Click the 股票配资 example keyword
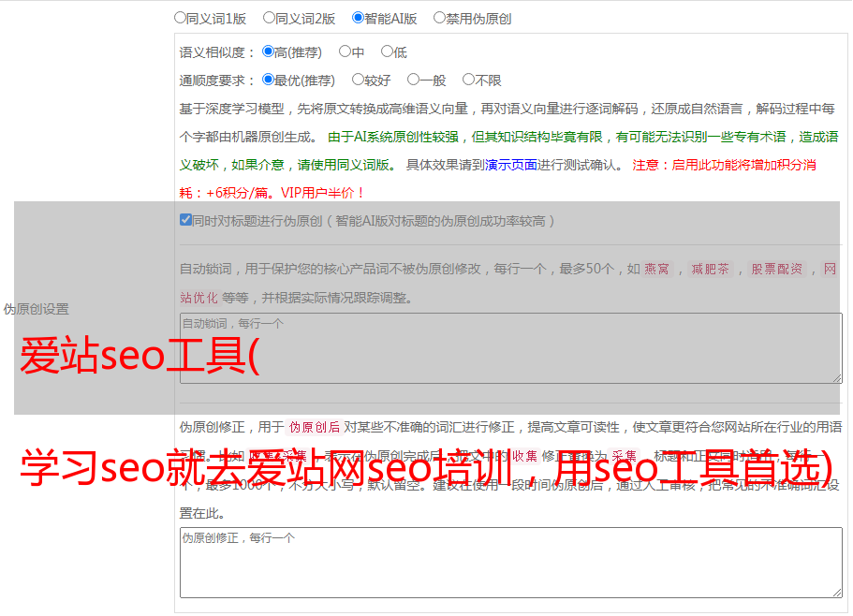Screen dimensions: 853x616 coord(777,269)
